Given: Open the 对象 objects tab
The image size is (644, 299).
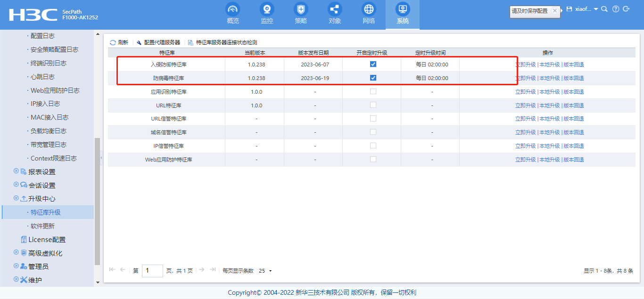Looking at the screenshot, I should 335,14.
